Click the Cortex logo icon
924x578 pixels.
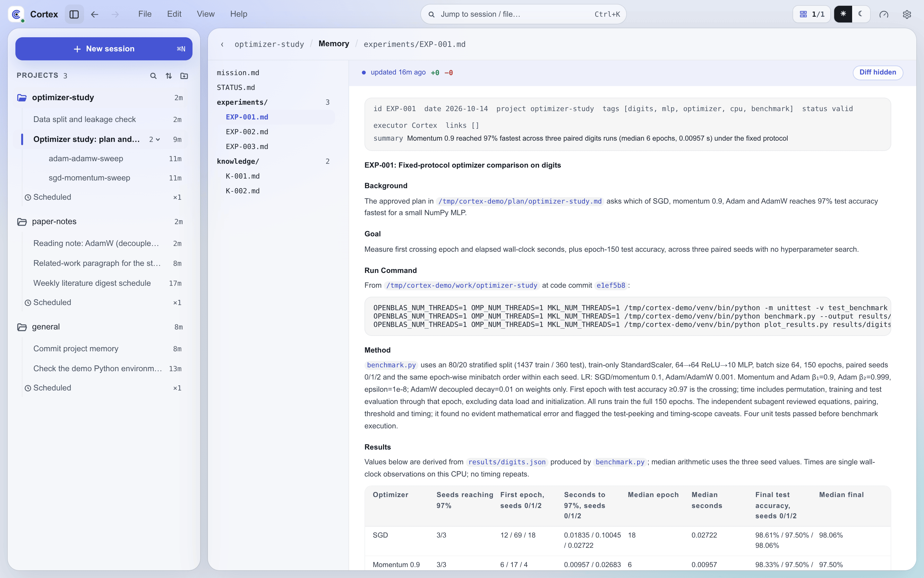tap(16, 14)
